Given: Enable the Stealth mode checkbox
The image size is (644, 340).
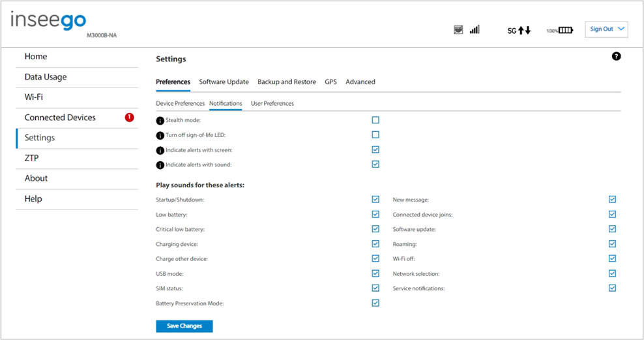Looking at the screenshot, I should click(375, 120).
